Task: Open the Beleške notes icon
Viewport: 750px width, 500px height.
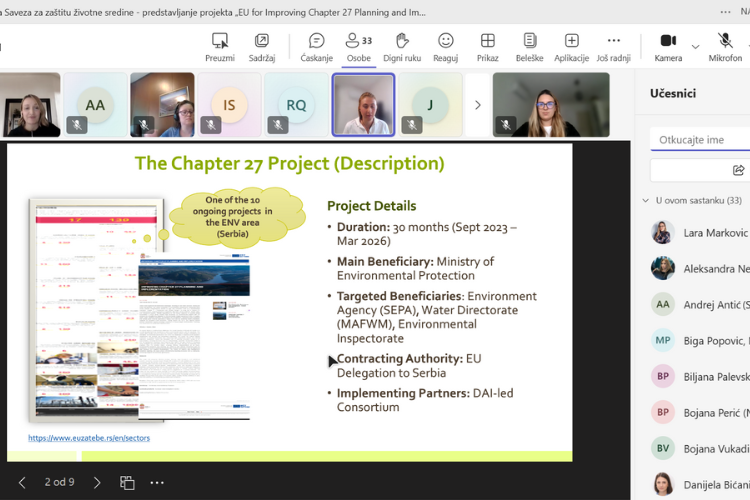Action: tap(529, 41)
